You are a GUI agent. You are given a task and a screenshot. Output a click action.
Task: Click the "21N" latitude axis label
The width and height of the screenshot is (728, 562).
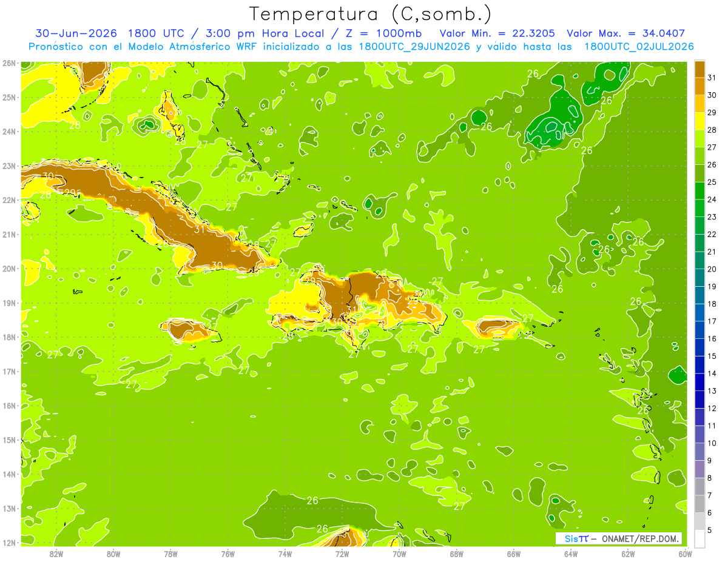click(9, 234)
